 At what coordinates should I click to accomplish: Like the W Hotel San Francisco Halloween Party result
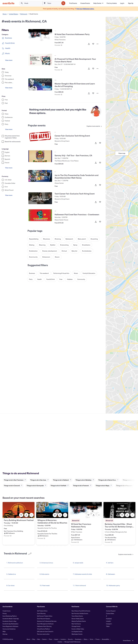93,44
